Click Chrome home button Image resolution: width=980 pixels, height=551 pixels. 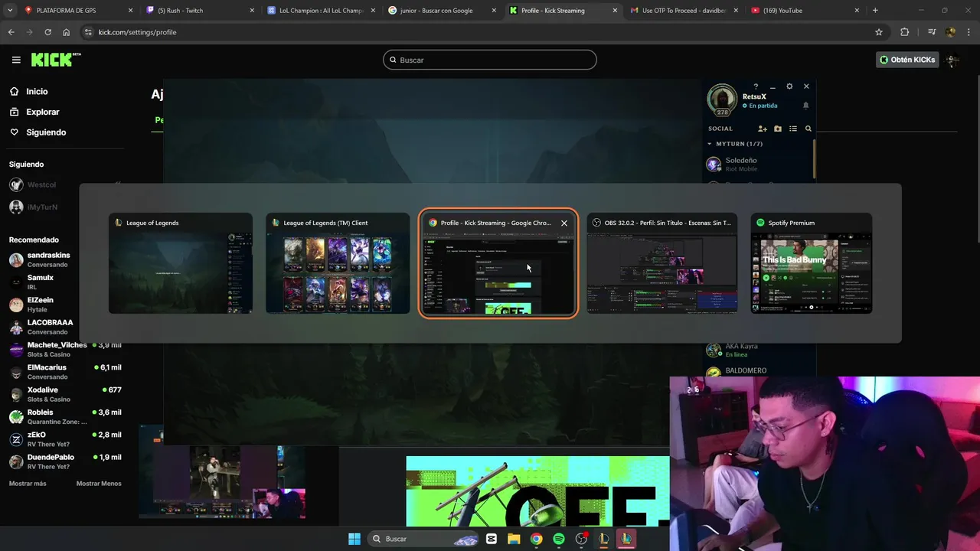pos(66,32)
